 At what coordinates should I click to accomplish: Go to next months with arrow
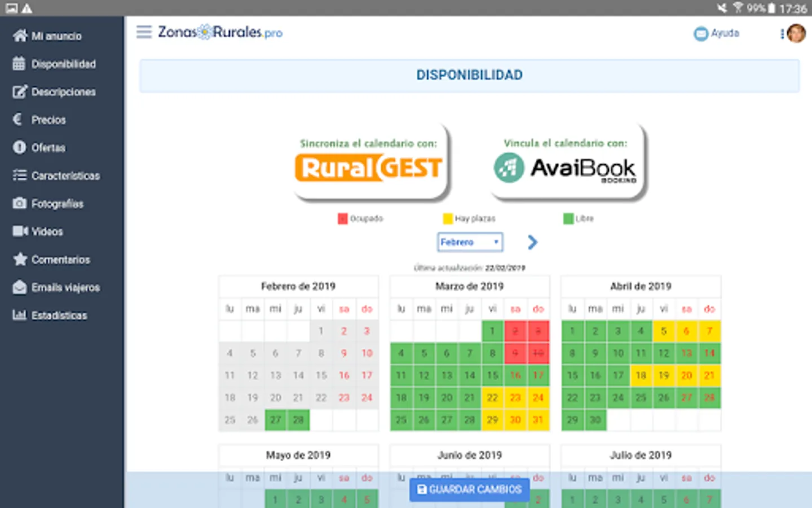(x=532, y=242)
